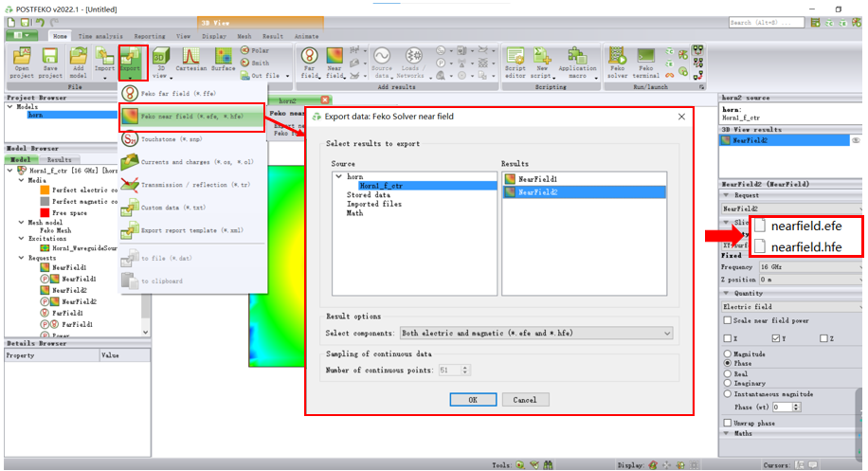
Task: Choose Touchstone (*.snp) export
Action: (192, 139)
